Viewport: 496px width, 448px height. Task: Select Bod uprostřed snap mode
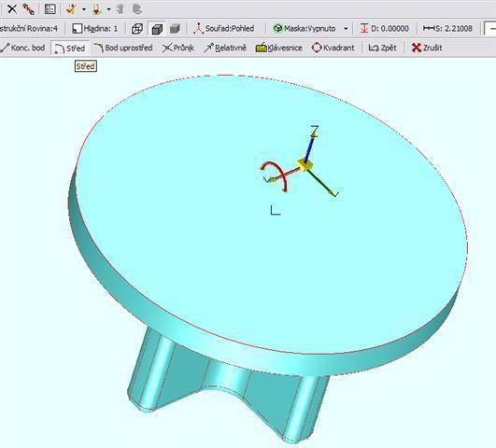pyautogui.click(x=123, y=48)
